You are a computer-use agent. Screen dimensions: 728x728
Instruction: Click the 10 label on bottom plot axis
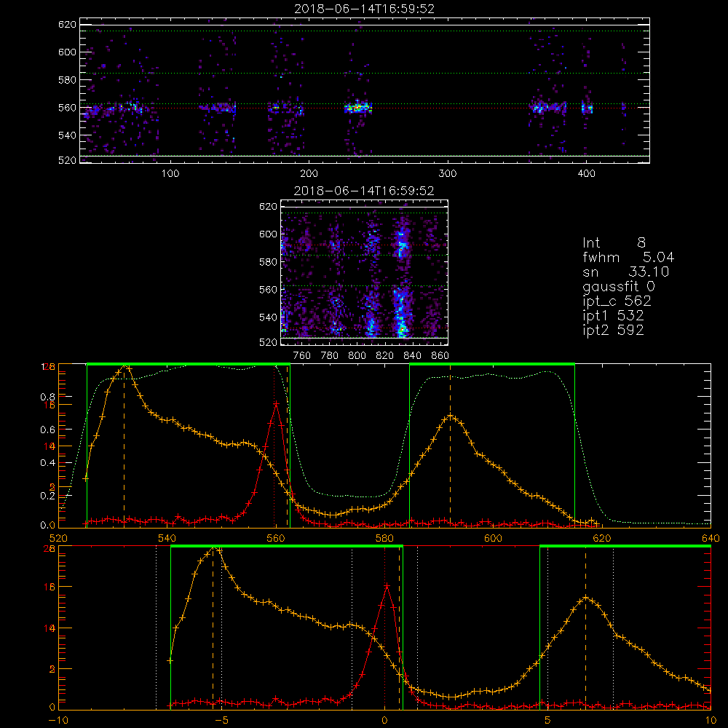click(711, 720)
